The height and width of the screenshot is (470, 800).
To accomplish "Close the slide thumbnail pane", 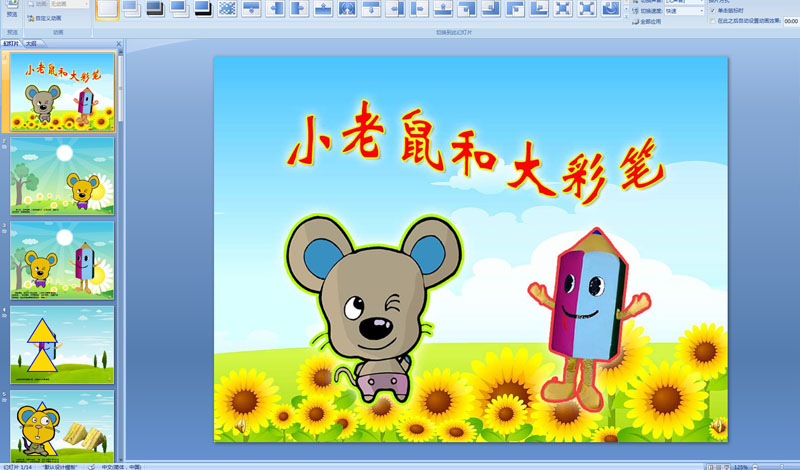I will 119,44.
